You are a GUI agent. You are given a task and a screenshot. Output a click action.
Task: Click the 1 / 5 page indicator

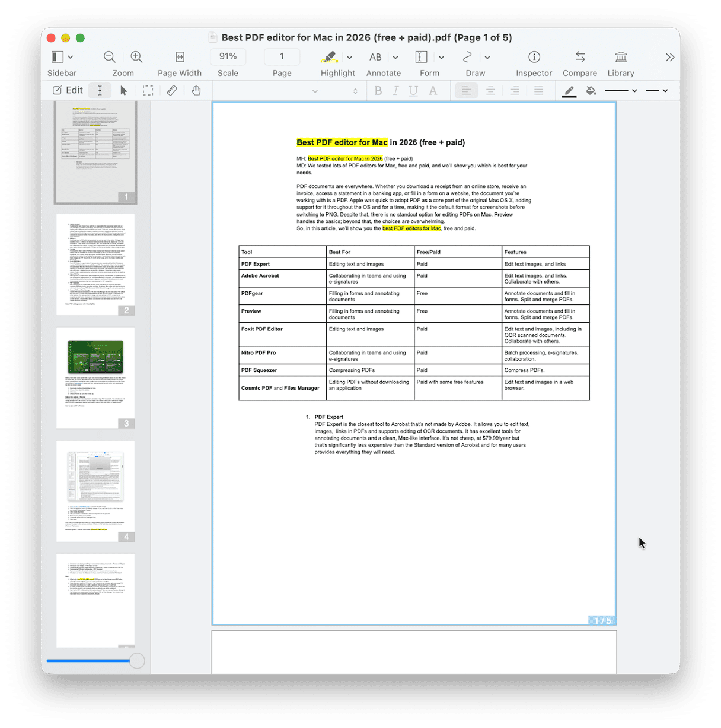[x=602, y=621]
